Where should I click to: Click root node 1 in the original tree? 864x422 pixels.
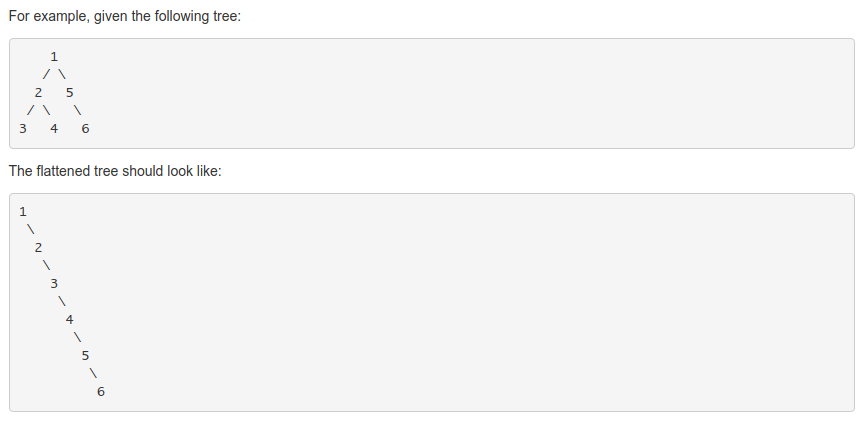[x=54, y=56]
